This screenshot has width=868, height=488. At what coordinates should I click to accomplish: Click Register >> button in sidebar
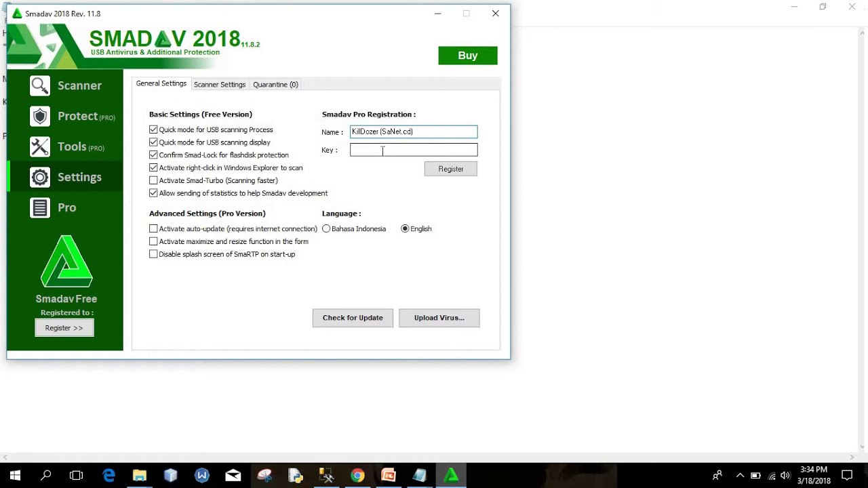[64, 328]
